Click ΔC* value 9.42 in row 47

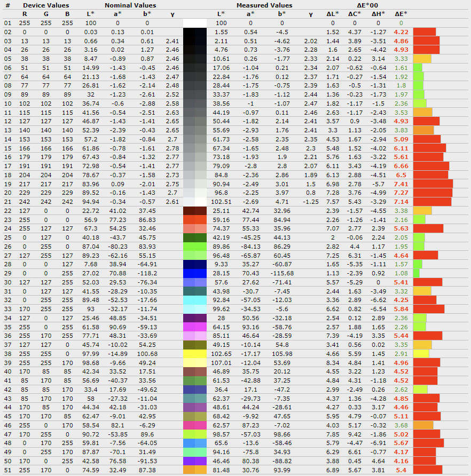click(354, 434)
